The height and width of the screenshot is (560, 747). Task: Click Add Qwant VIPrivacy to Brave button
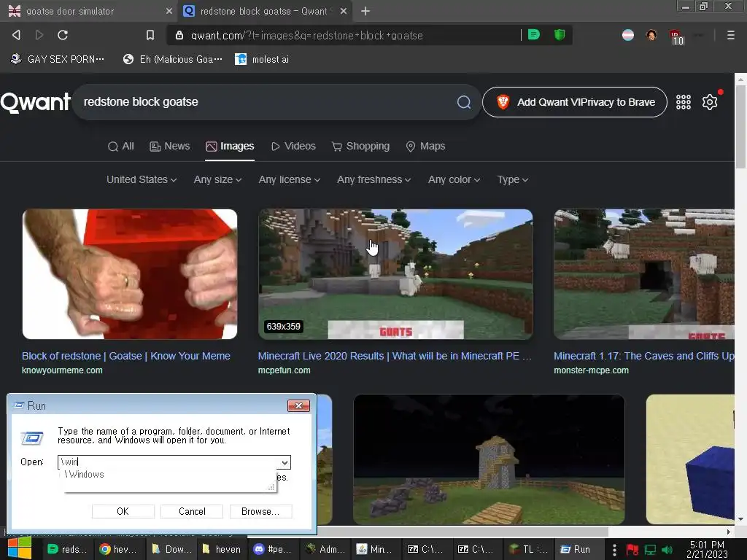[x=575, y=102]
